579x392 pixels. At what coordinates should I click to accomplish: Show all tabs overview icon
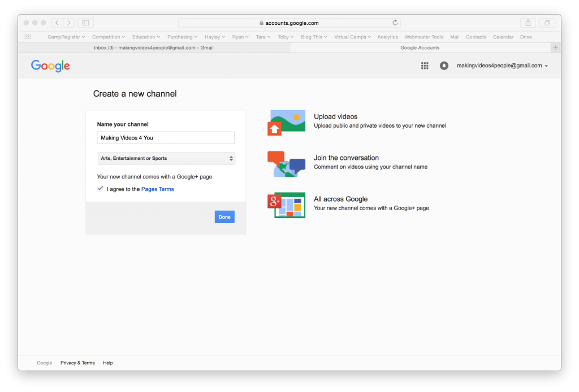[547, 23]
